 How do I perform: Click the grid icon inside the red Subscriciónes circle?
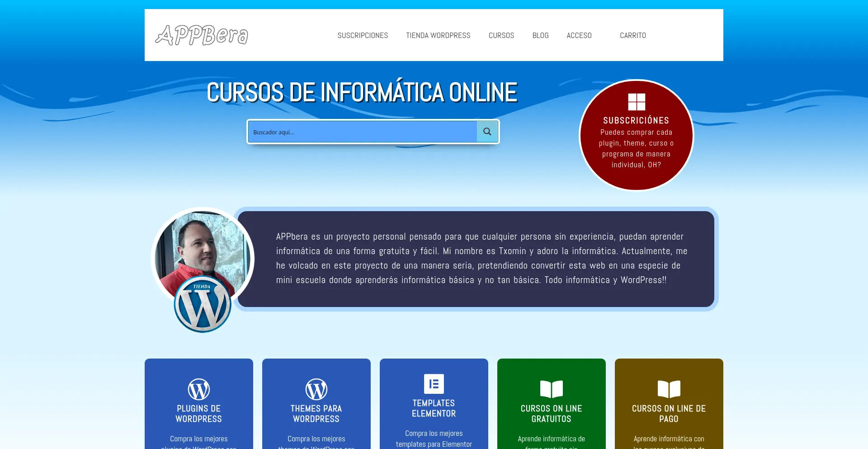637,102
